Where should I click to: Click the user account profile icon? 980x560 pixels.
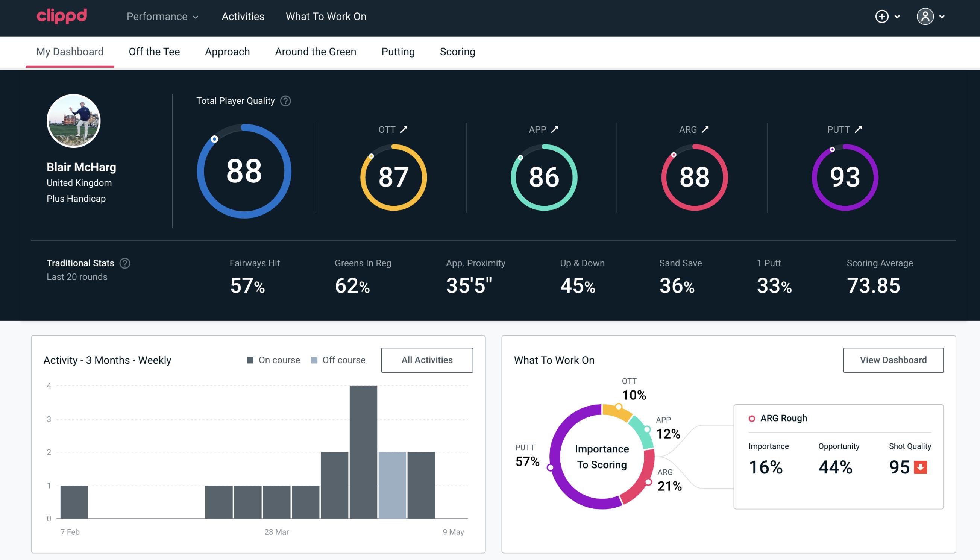point(925,16)
